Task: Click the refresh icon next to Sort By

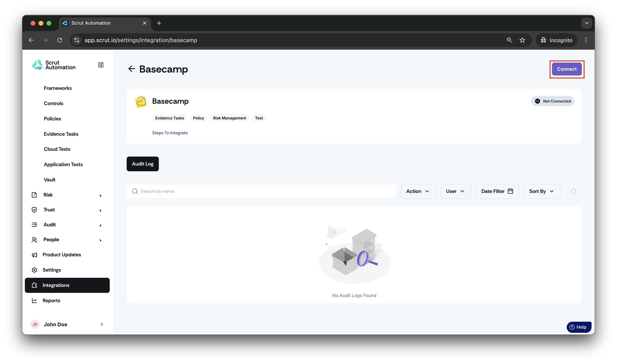Action: [x=573, y=191]
